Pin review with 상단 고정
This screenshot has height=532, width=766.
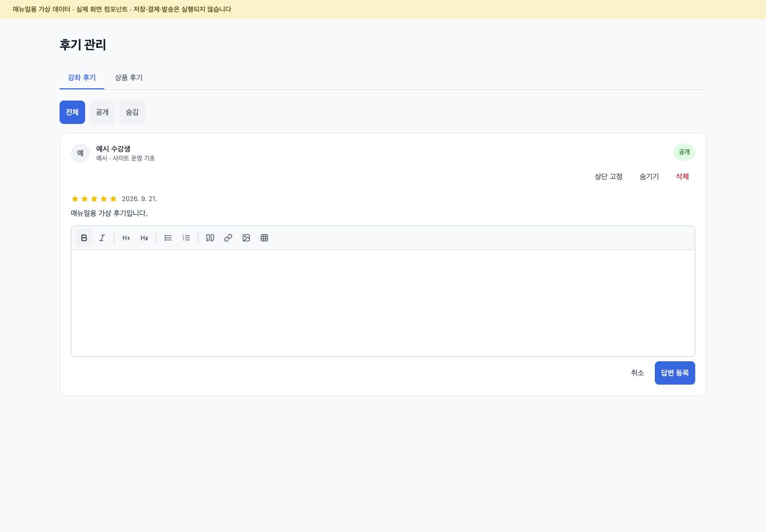click(609, 177)
